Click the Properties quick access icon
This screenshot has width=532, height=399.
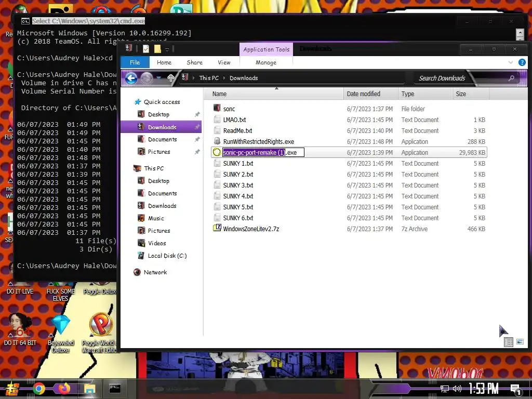click(146, 49)
